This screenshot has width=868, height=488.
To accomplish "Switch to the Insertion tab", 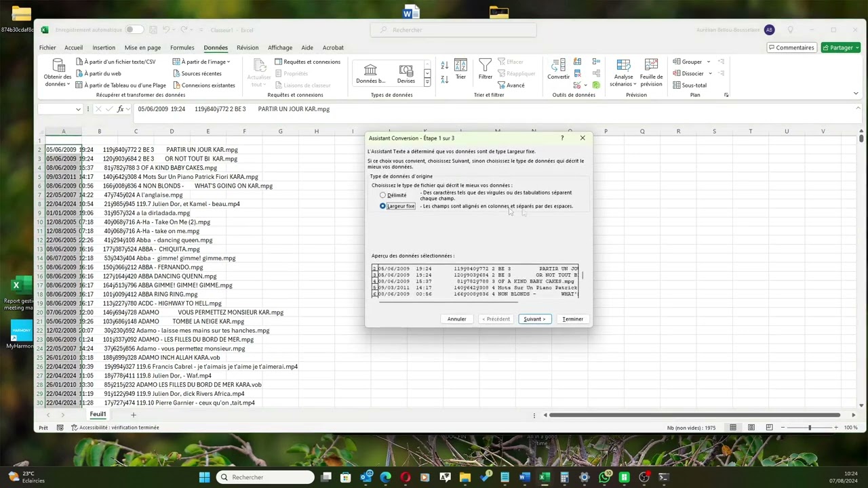I will (x=104, y=47).
